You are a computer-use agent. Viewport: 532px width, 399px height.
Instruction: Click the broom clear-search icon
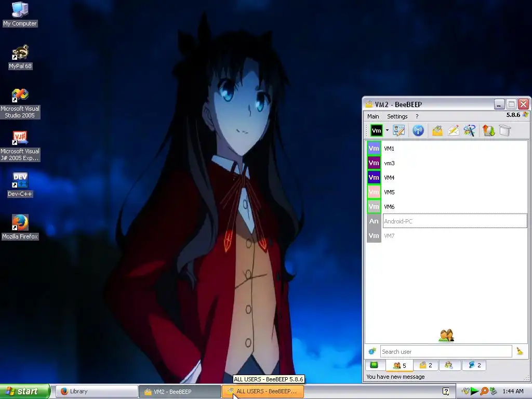520,351
